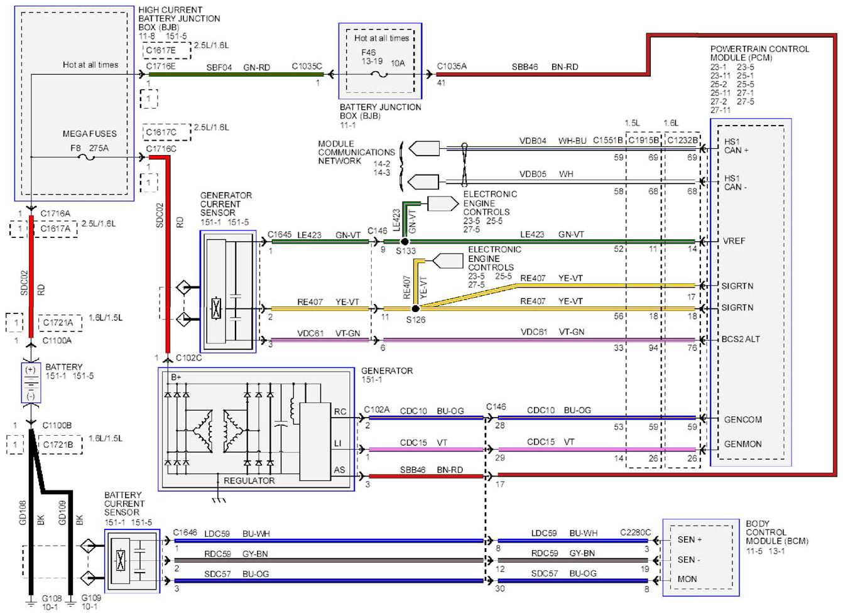
Task: Click the BATTERY CURRENT SENSOR label
Action: [124, 504]
